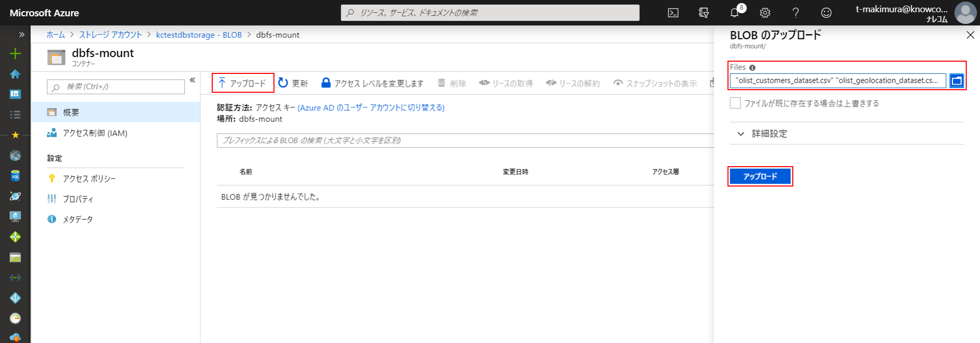Browse files folder icon next to Files field
The image size is (980, 343).
pos(957,81)
